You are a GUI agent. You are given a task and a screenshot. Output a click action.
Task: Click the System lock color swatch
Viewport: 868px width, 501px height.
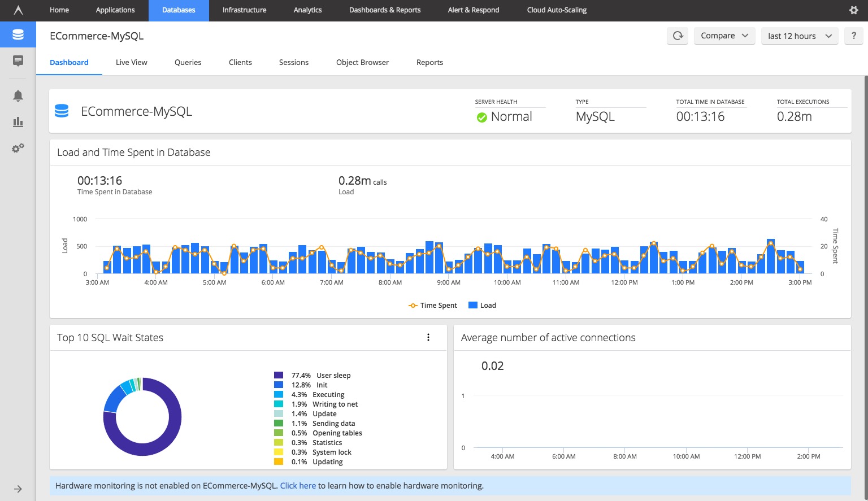pyautogui.click(x=279, y=452)
